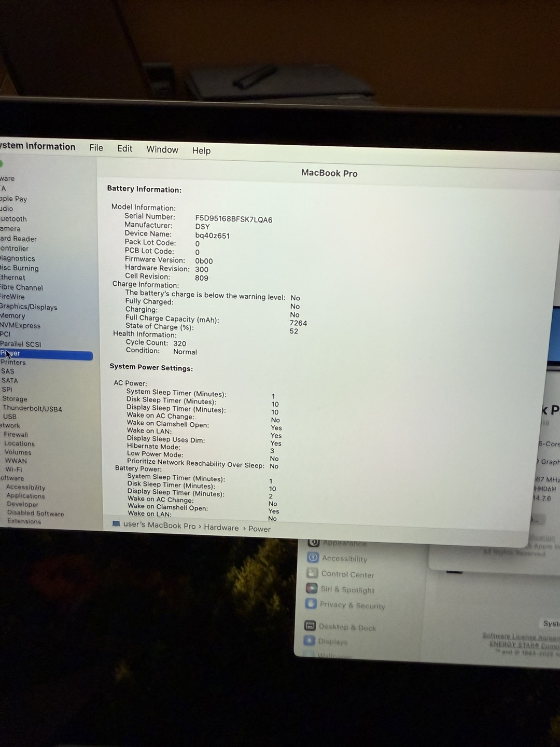Viewport: 560px width, 747px height.
Task: Click Power in the path bar
Action: click(259, 529)
